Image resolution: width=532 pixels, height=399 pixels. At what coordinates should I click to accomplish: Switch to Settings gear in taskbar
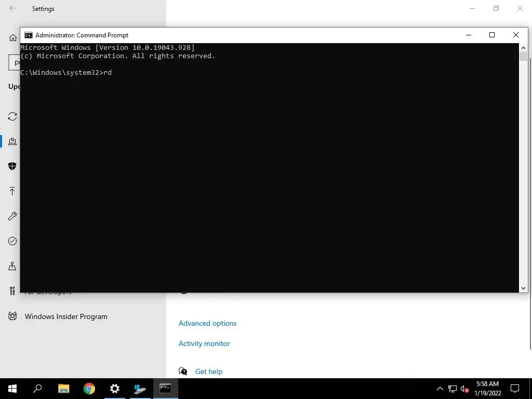115,389
